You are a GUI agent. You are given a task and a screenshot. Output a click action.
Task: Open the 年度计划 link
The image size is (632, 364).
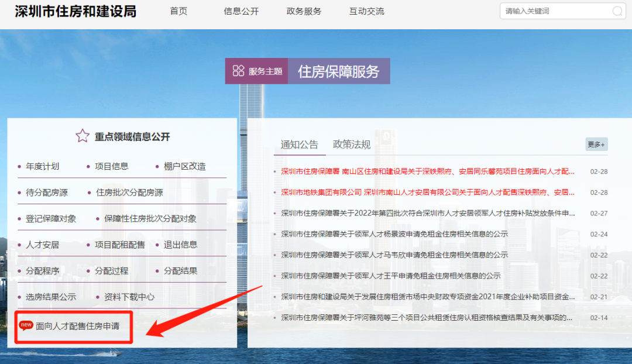click(x=42, y=166)
